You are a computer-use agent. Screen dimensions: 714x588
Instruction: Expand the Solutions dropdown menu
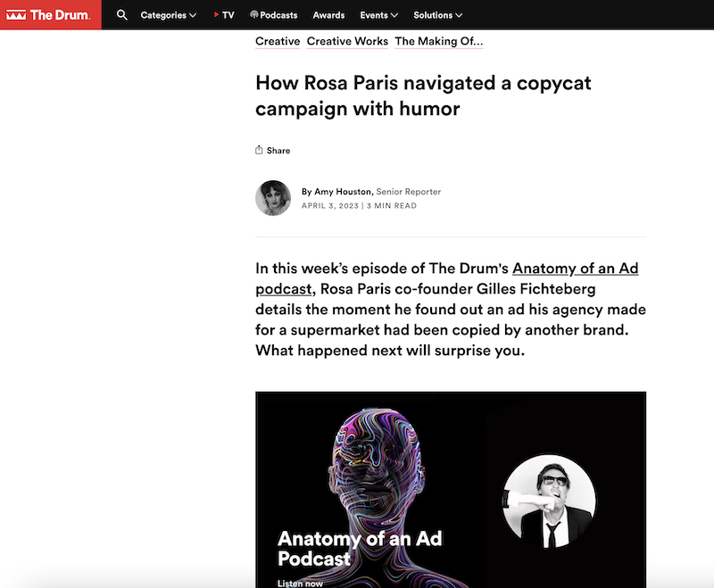[438, 15]
